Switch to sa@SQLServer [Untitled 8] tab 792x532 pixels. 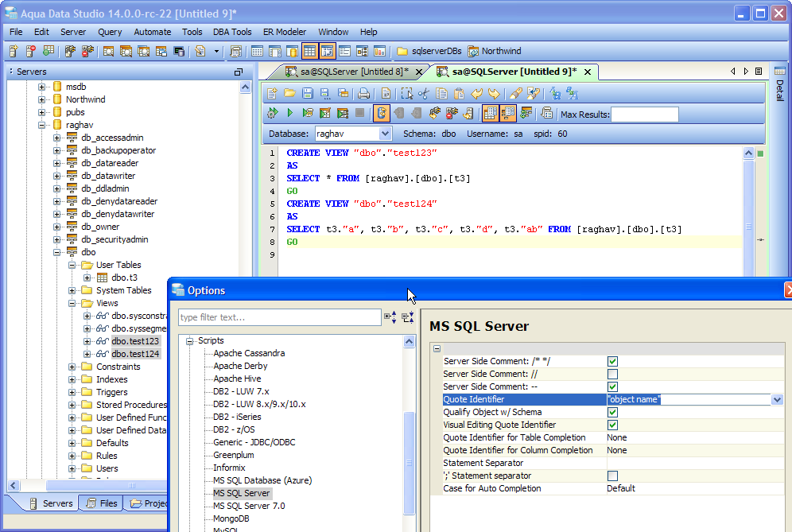(354, 72)
